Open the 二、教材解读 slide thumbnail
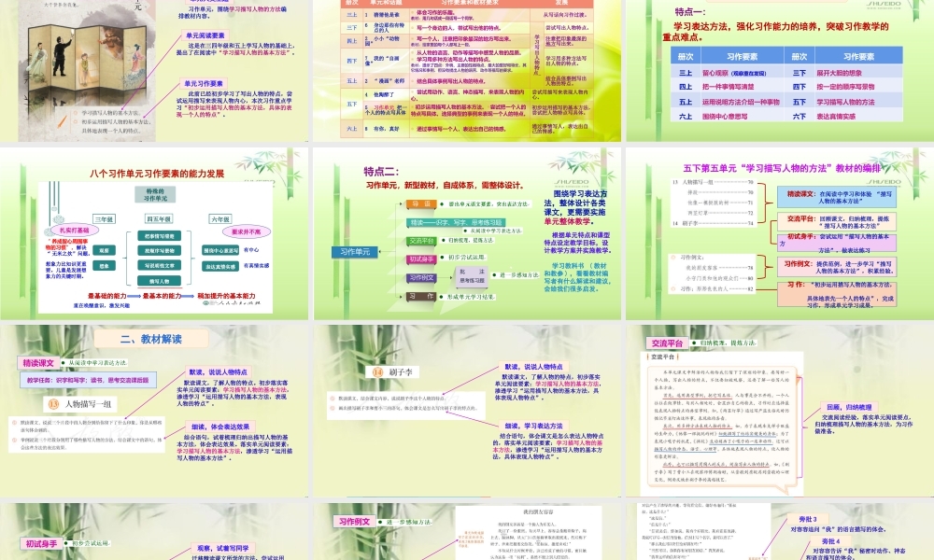Viewport: 934px width, 560px height. pos(154,412)
